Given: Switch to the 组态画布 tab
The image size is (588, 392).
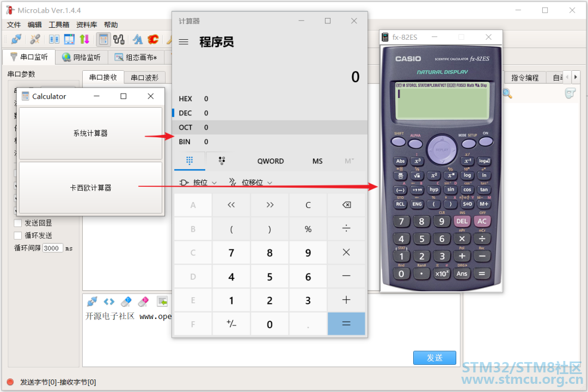Looking at the screenshot, I should (137, 57).
